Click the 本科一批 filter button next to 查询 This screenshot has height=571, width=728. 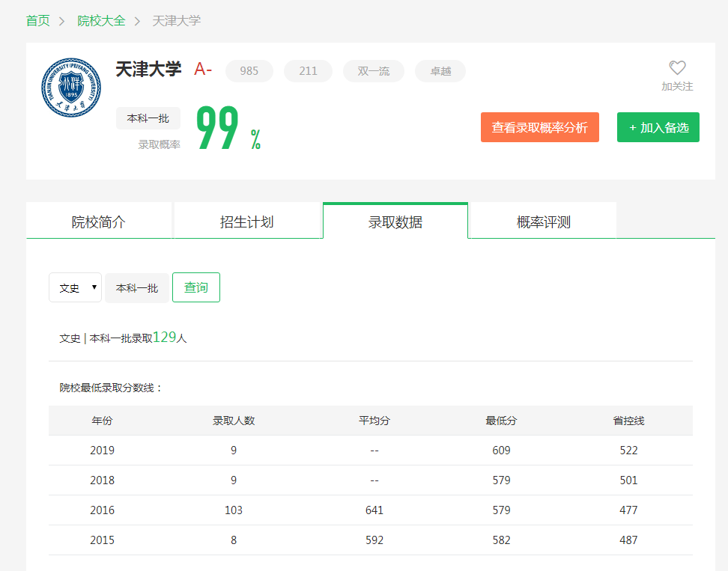[137, 288]
